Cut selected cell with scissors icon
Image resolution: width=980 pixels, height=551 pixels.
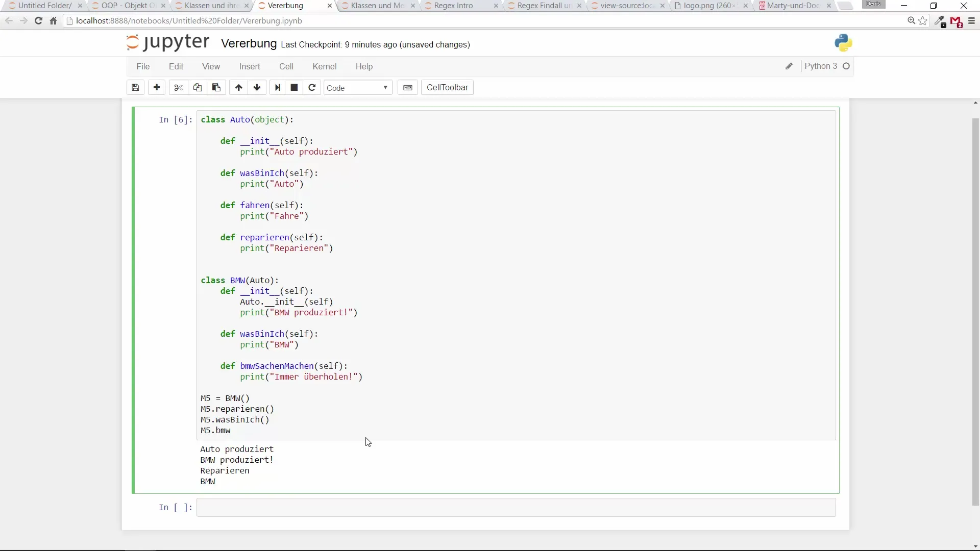(x=178, y=88)
